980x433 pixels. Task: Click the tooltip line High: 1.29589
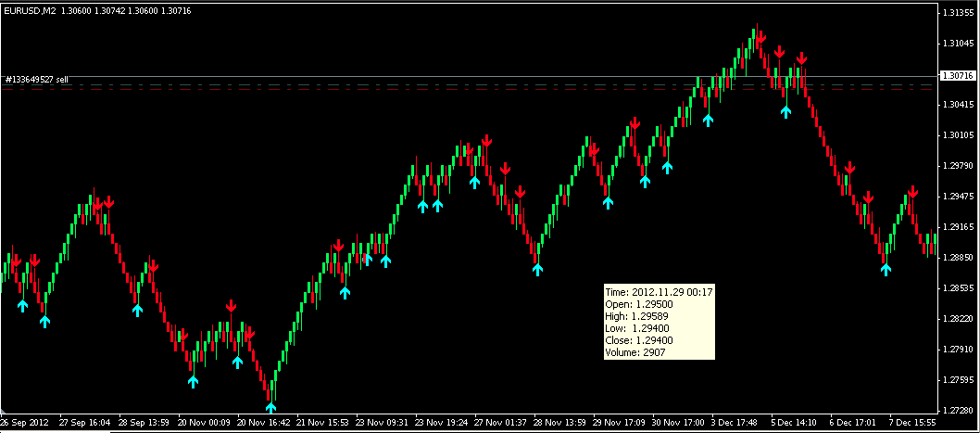click(x=639, y=316)
